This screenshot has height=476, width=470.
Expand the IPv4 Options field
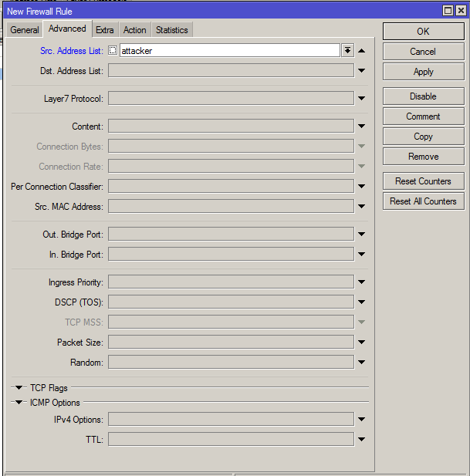click(x=361, y=419)
